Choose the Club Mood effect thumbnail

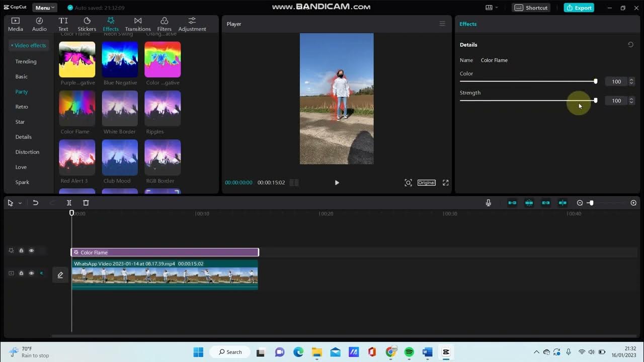coord(120,158)
